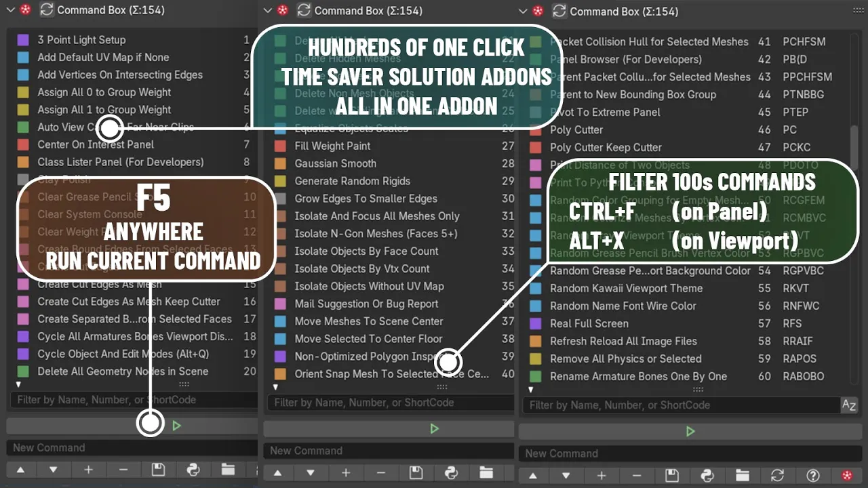
Task: Collapse the rightmost Command Box panel header chevron
Action: tap(523, 11)
